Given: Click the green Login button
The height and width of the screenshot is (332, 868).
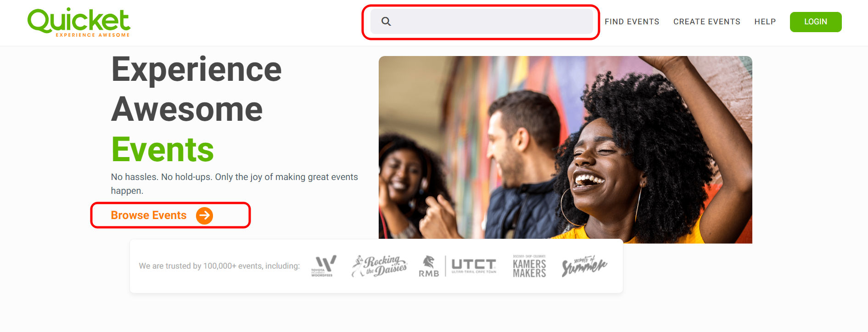Looking at the screenshot, I should click(816, 22).
